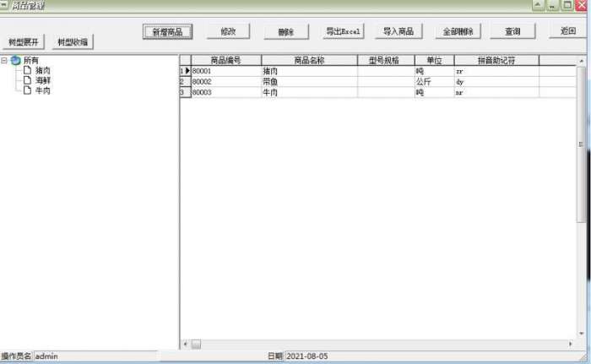Click the 返回 button
Screen dimensions: 591x364
568,31
